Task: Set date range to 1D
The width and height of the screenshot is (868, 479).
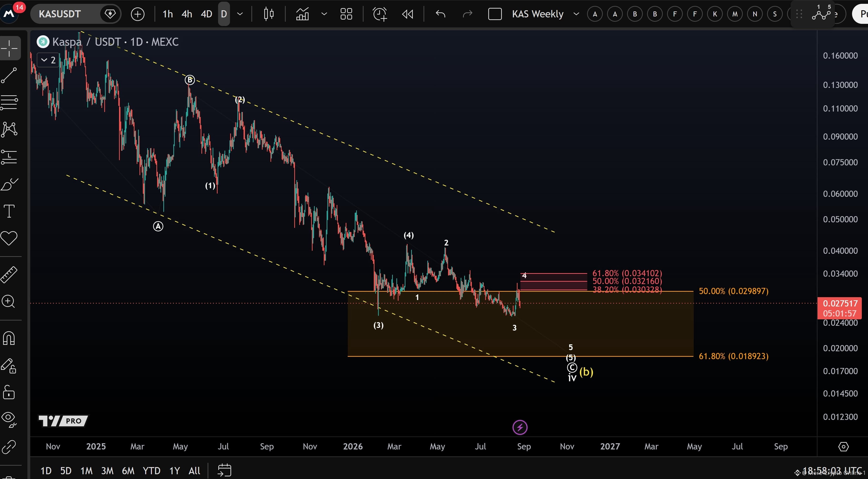Action: (x=46, y=471)
